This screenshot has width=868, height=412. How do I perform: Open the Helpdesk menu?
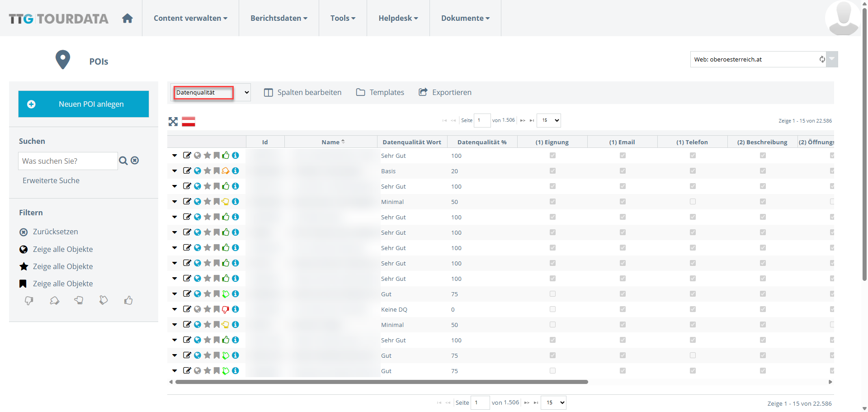pyautogui.click(x=398, y=18)
